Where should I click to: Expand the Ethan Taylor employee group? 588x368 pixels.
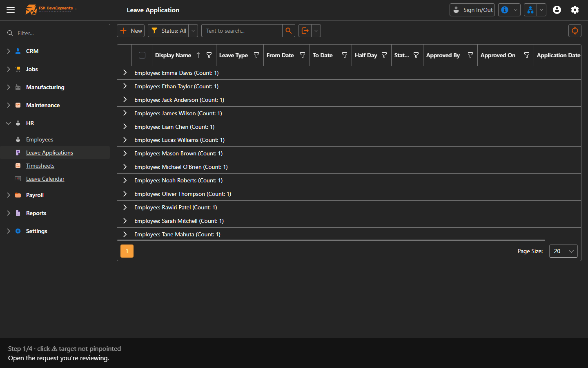(125, 86)
